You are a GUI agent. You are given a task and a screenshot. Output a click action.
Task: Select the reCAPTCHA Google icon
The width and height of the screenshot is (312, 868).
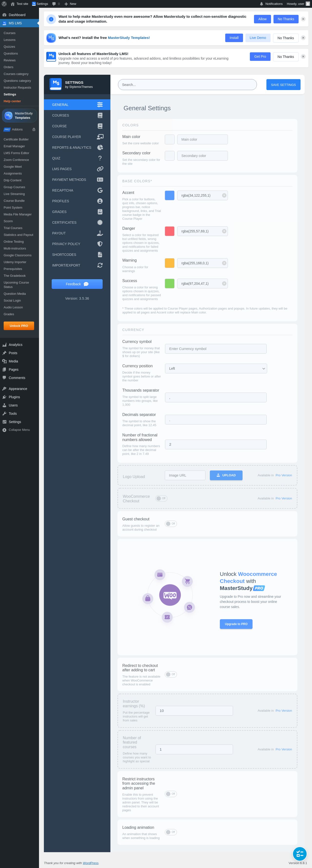(100, 190)
